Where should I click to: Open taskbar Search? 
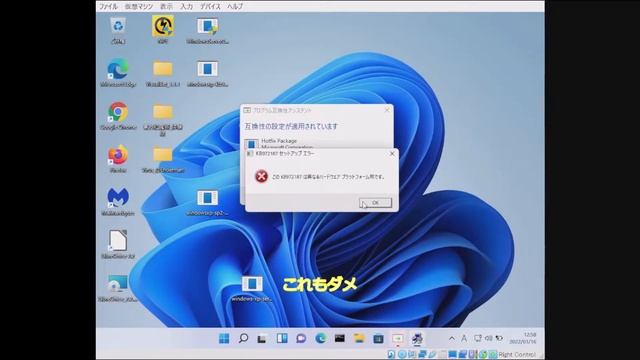[x=243, y=338]
